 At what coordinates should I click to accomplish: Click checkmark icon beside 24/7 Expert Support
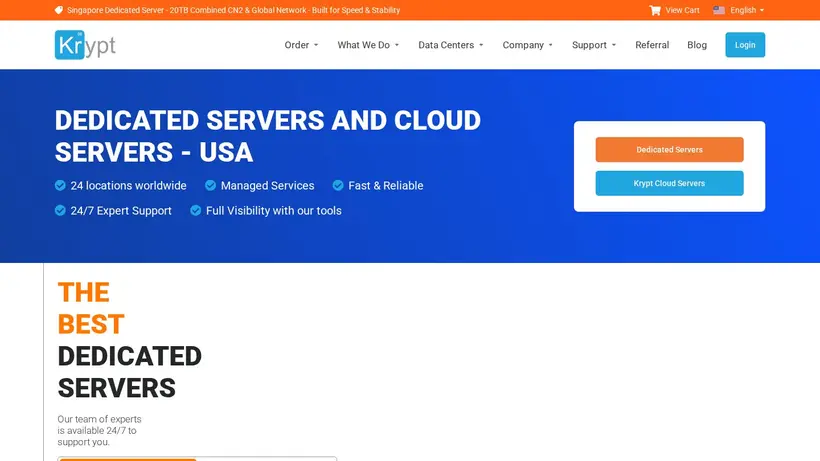60,211
